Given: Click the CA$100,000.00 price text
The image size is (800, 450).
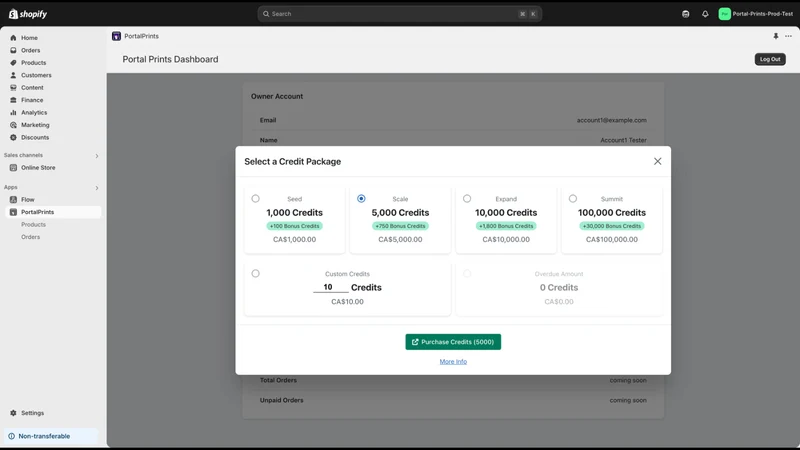Looking at the screenshot, I should click(x=612, y=239).
